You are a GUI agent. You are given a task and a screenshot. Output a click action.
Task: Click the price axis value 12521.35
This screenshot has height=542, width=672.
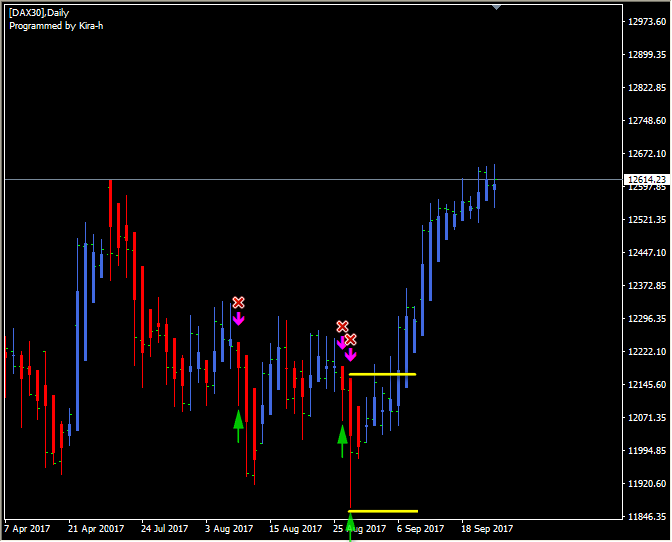pos(647,220)
